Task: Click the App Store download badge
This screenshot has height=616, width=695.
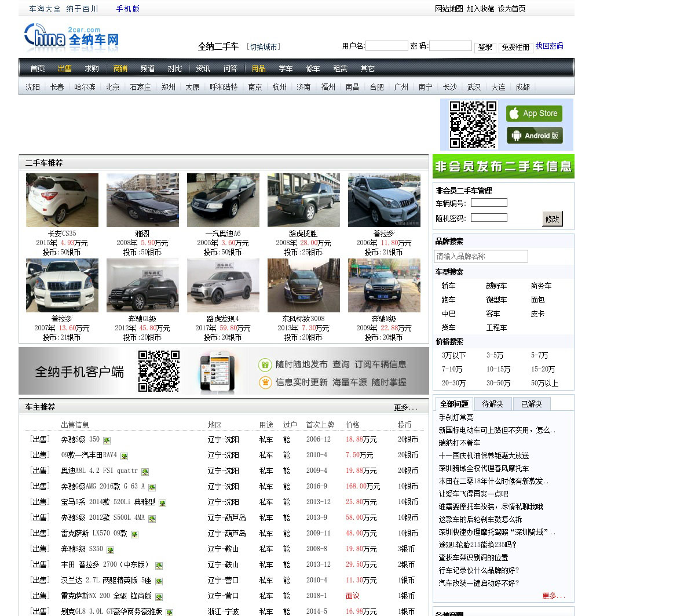Action: pyautogui.click(x=533, y=114)
